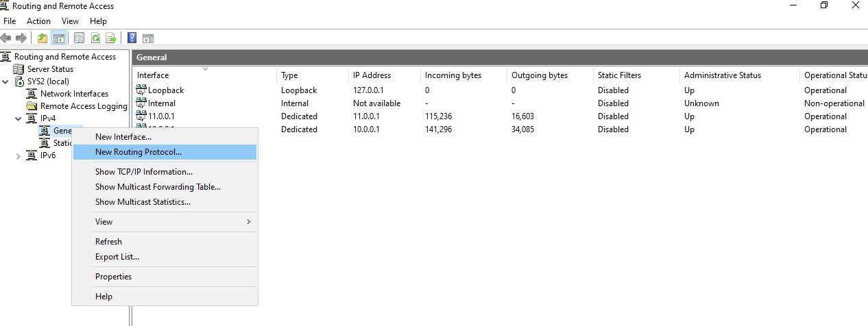Open the Help menu in menu bar

98,21
